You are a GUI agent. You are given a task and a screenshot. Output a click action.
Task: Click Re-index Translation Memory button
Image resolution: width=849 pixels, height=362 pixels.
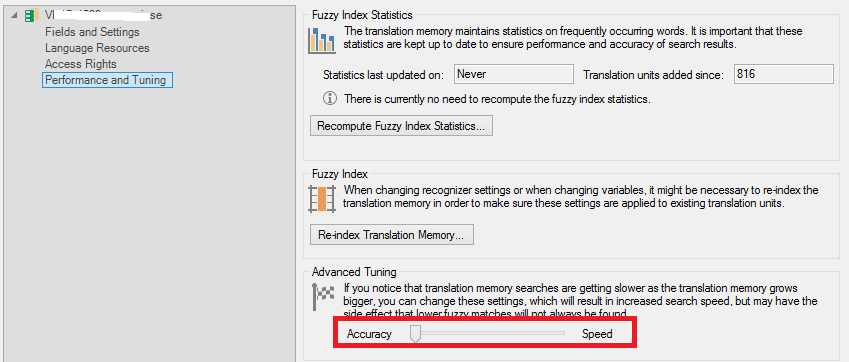pyautogui.click(x=391, y=235)
